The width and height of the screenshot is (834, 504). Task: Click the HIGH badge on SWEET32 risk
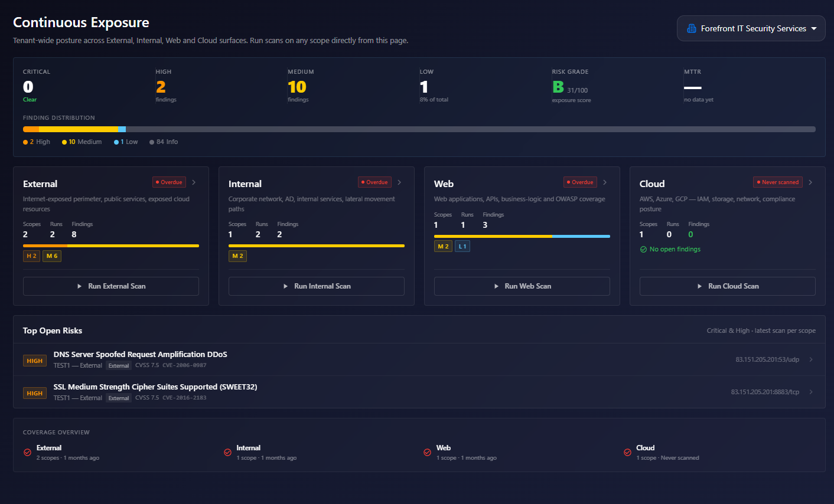(35, 393)
